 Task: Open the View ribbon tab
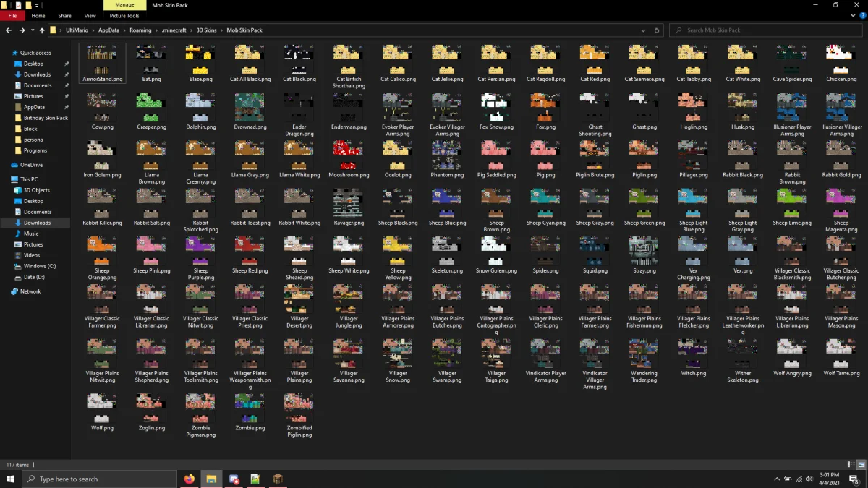(90, 15)
